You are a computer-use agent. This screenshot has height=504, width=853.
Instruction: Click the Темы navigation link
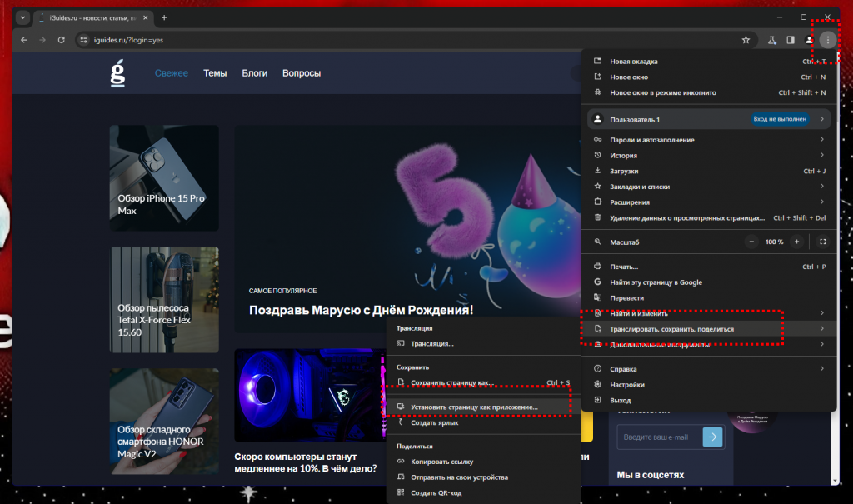point(215,73)
